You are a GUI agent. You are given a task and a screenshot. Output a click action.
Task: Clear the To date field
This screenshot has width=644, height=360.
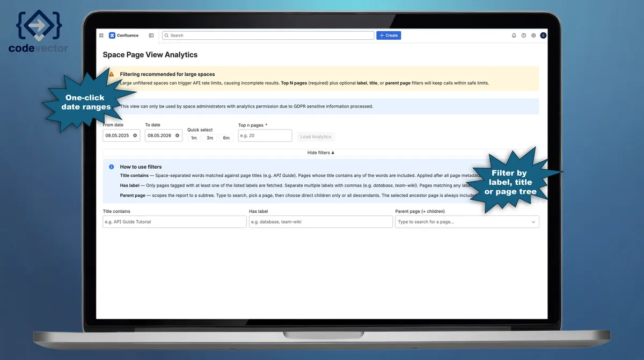[177, 135]
